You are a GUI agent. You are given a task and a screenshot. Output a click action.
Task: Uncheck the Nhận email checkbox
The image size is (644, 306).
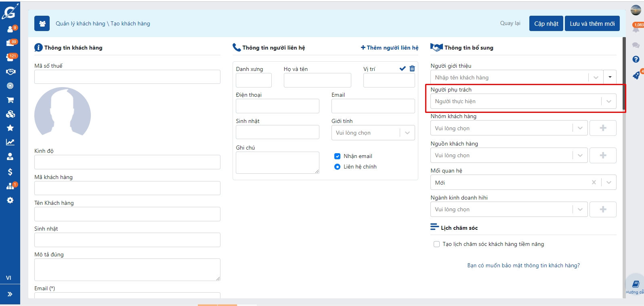click(337, 156)
